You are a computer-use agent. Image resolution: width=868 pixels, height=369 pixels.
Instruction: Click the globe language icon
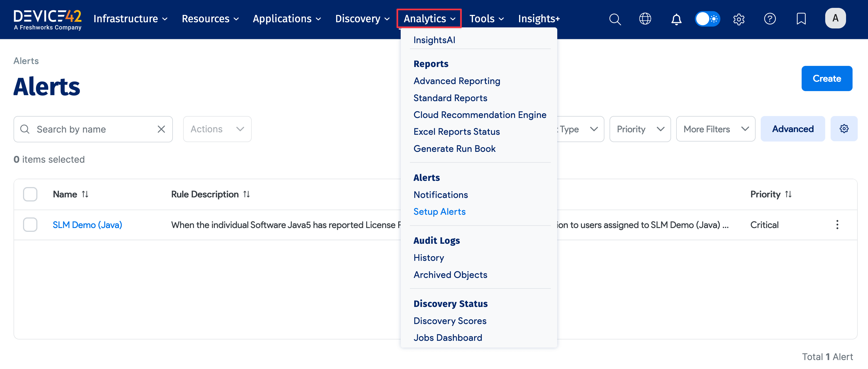tap(645, 19)
